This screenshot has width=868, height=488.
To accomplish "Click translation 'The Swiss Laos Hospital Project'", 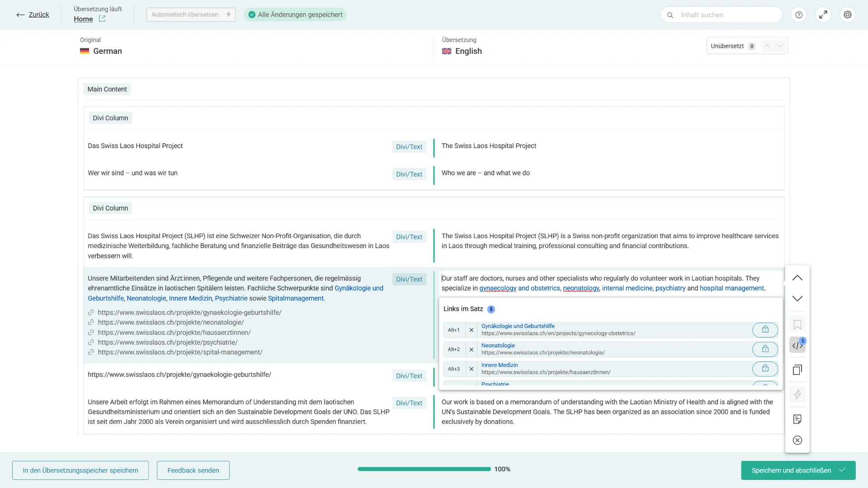I will click(489, 146).
